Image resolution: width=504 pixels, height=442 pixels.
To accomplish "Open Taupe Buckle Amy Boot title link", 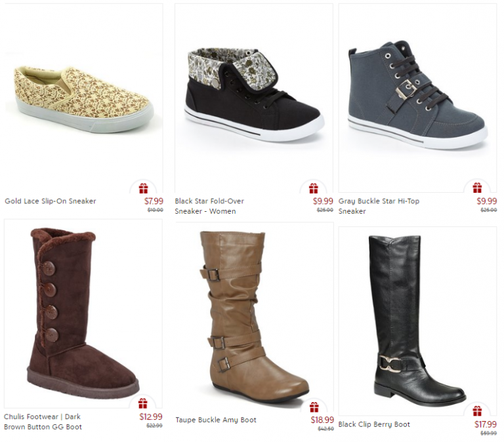I will [216, 420].
